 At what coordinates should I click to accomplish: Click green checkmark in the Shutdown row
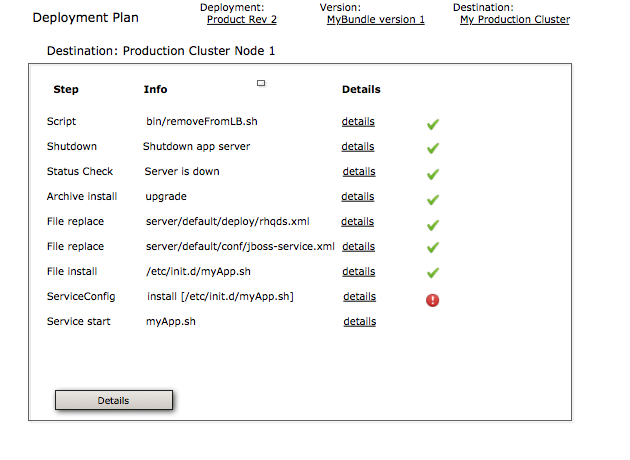click(x=433, y=148)
